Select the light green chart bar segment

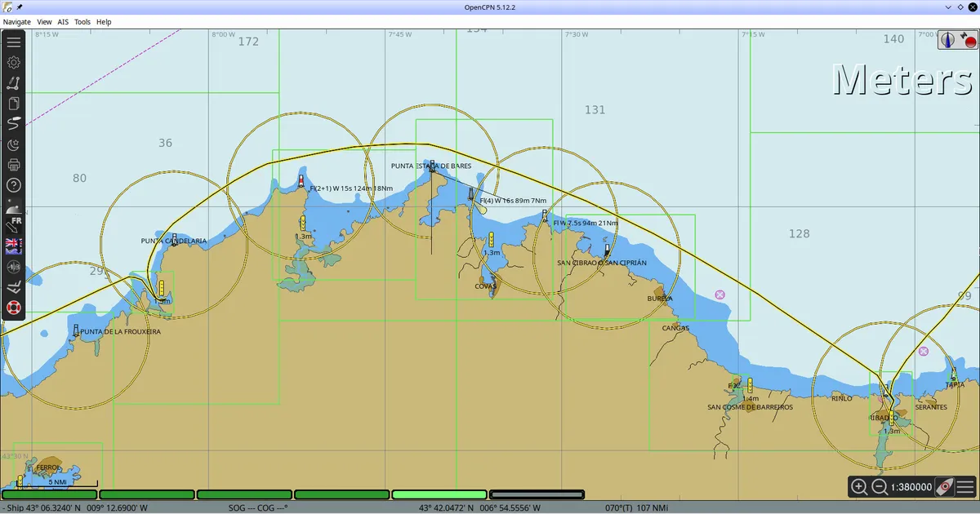439,494
